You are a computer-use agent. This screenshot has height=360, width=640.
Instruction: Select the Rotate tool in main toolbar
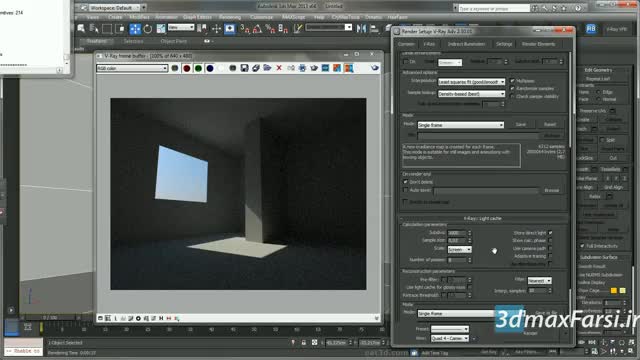pos(148,29)
